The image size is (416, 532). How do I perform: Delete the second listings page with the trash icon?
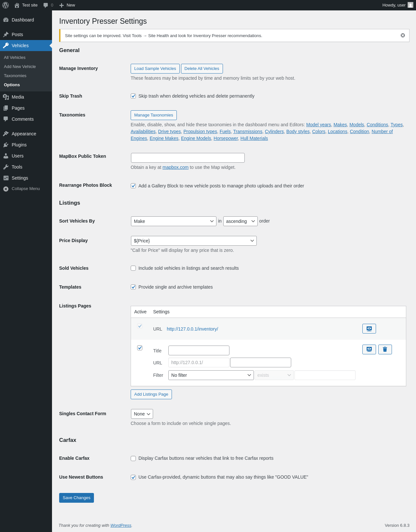click(x=385, y=349)
